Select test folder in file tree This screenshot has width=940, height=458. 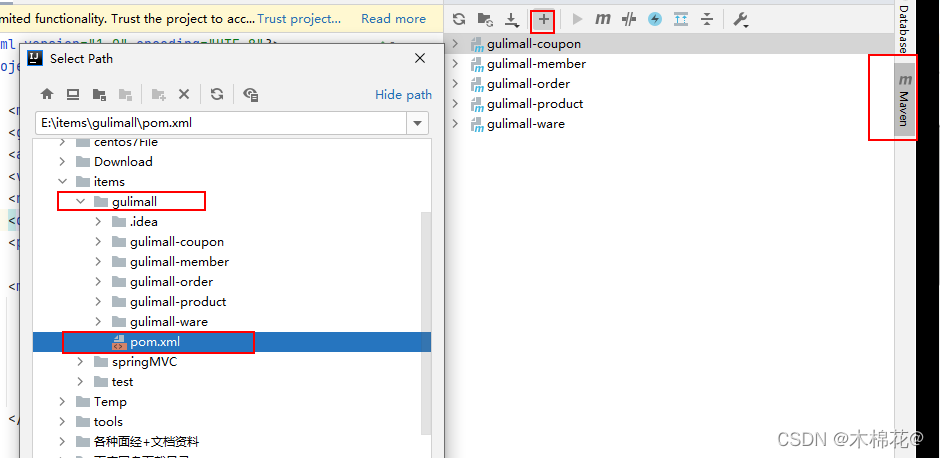click(x=113, y=382)
